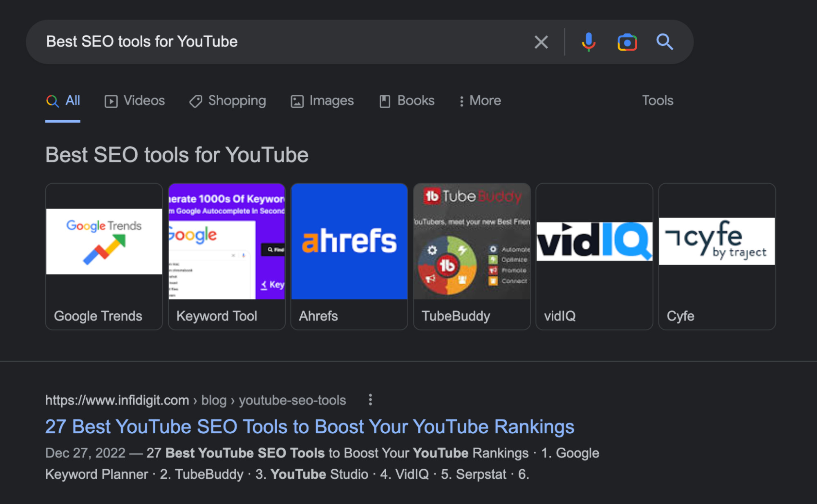The width and height of the screenshot is (817, 504).
Task: Click the Images search filter tab
Action: (315, 100)
